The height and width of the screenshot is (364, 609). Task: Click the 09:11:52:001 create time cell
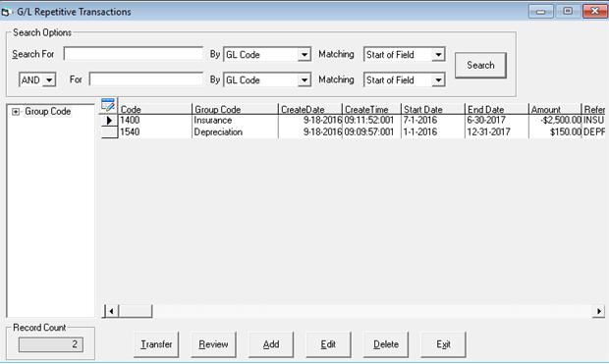[371, 121]
